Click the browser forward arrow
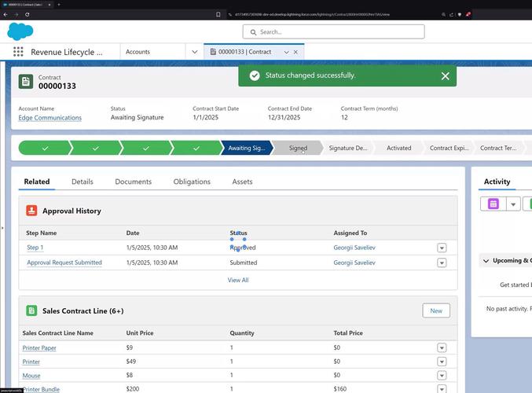The width and height of the screenshot is (532, 393). tap(17, 15)
